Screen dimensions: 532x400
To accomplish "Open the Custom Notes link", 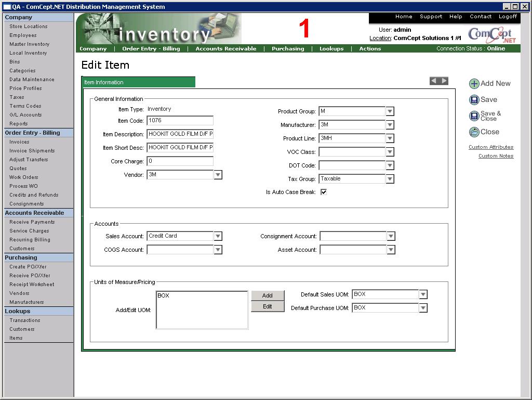I will [496, 156].
